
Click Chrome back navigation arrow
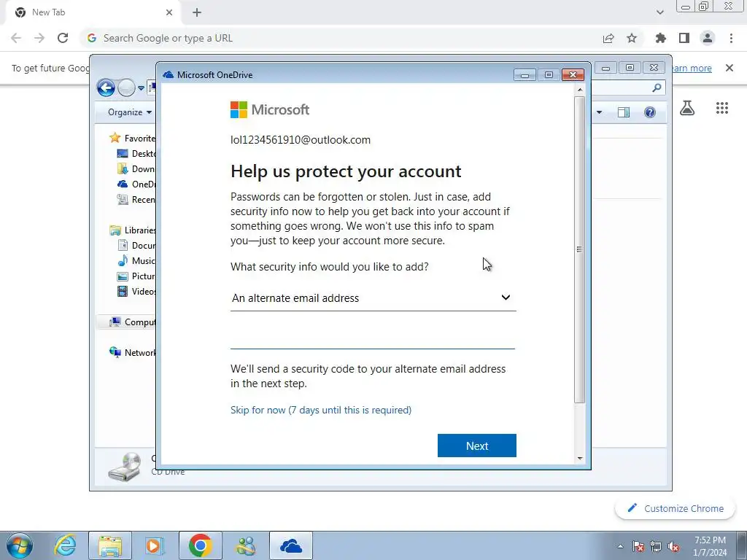(x=16, y=38)
